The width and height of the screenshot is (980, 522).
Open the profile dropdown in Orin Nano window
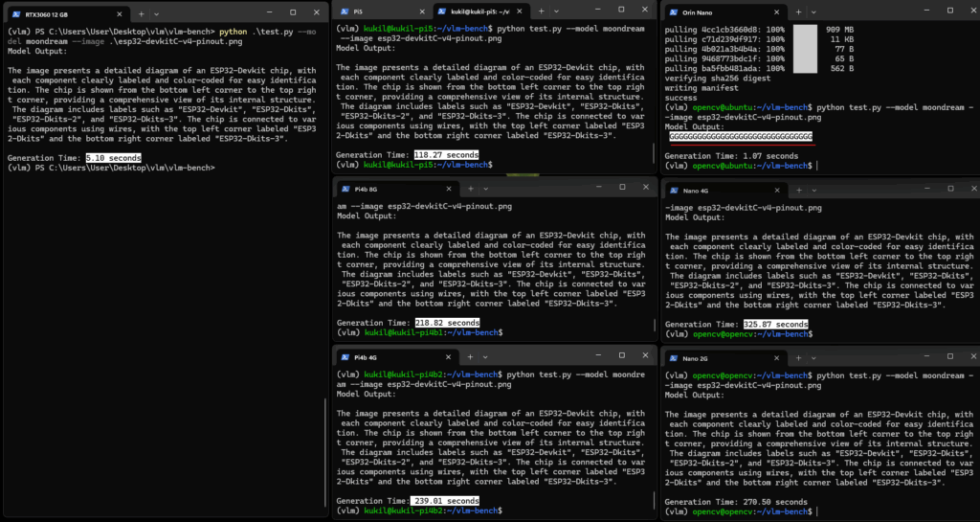[813, 14]
